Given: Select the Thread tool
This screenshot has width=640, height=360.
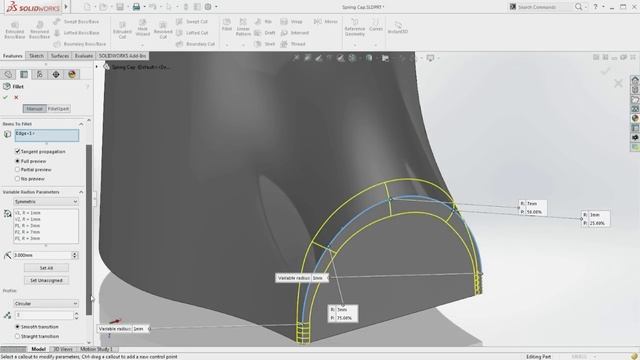Looking at the screenshot, I should tap(293, 44).
